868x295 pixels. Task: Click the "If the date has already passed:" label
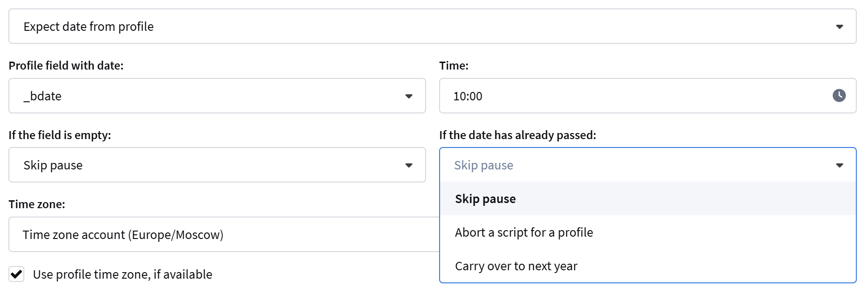pyautogui.click(x=518, y=135)
